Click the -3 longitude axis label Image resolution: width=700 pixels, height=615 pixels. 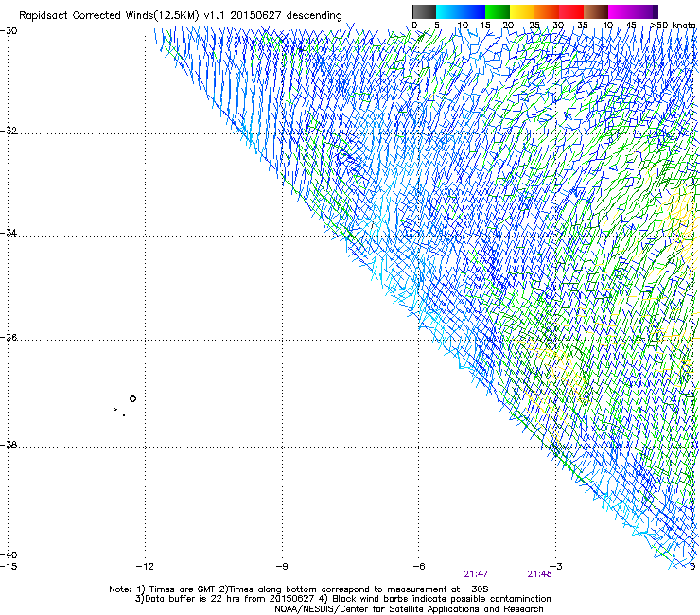tap(556, 567)
